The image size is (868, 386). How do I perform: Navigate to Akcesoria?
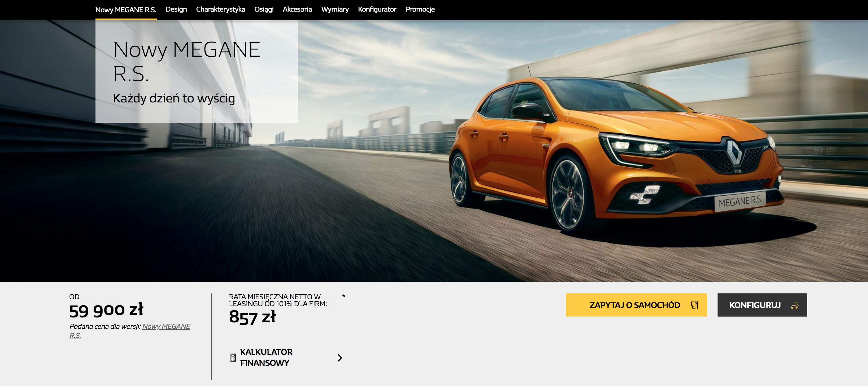coord(297,10)
